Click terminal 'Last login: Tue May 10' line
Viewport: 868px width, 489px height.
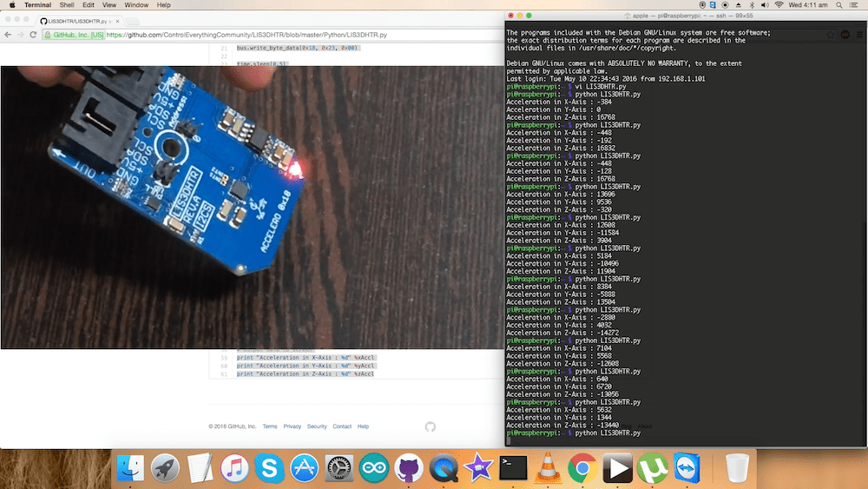tap(606, 79)
